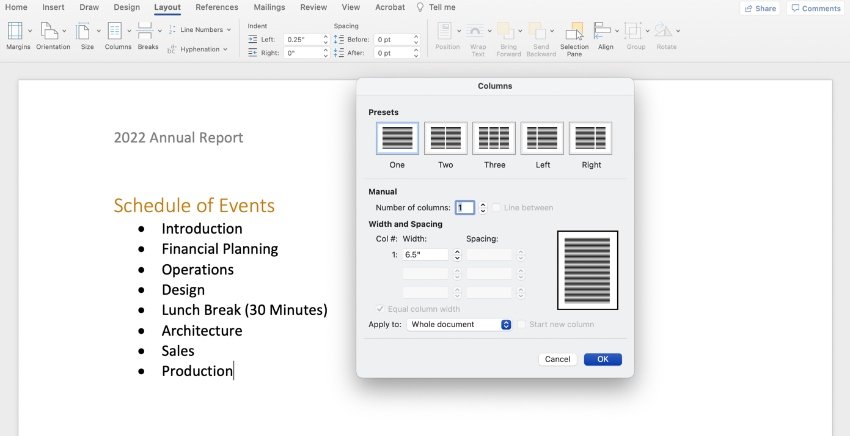The image size is (850, 436).
Task: Toggle the Equal column width checkbox
Action: coord(380,309)
